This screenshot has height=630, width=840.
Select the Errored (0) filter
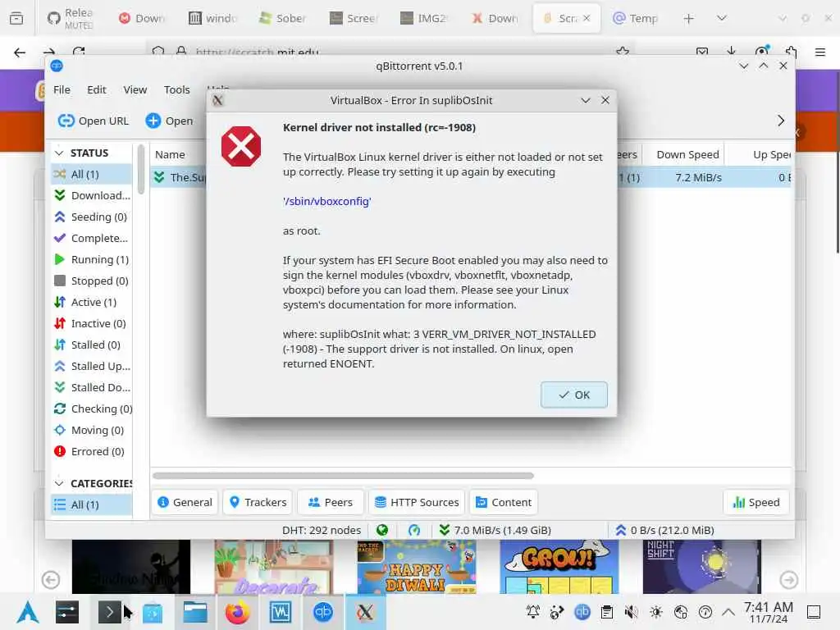pyautogui.click(x=92, y=452)
